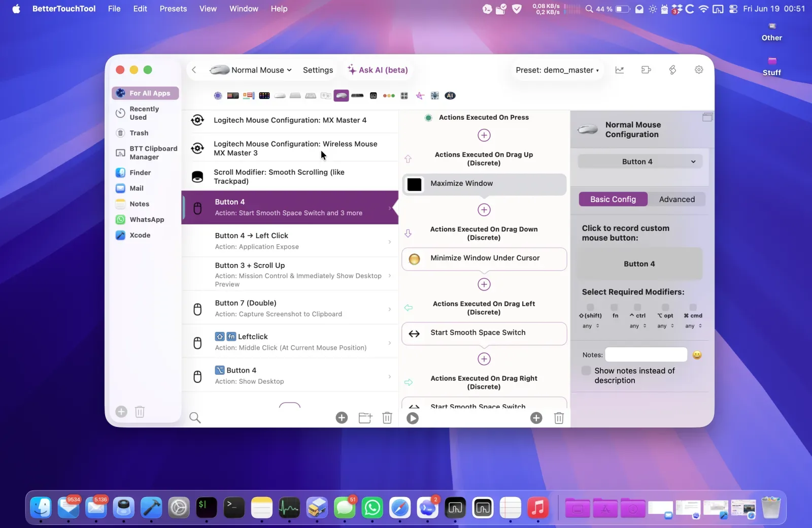The width and height of the screenshot is (812, 528).
Task: Enable the cmd modifier checkbox
Action: click(x=693, y=307)
